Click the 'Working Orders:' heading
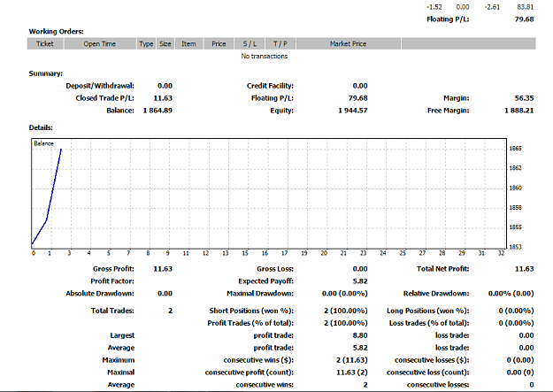The width and height of the screenshot is (553, 392). pos(56,31)
